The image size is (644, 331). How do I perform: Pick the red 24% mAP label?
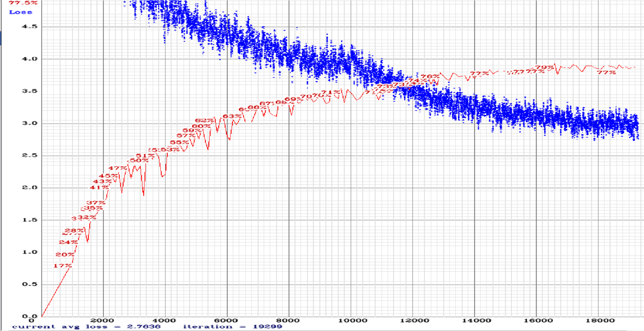coord(68,242)
